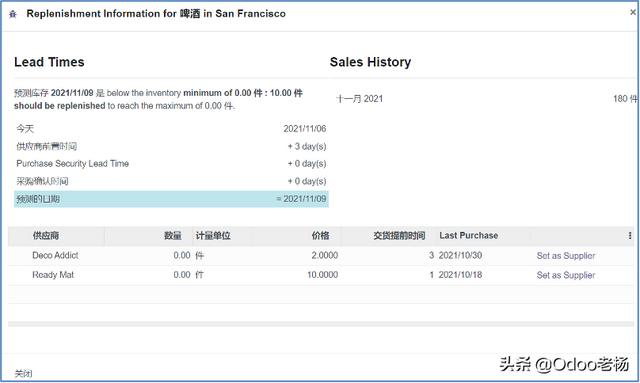
Task: Sort by the 交货提前时间 column header
Action: pos(399,236)
